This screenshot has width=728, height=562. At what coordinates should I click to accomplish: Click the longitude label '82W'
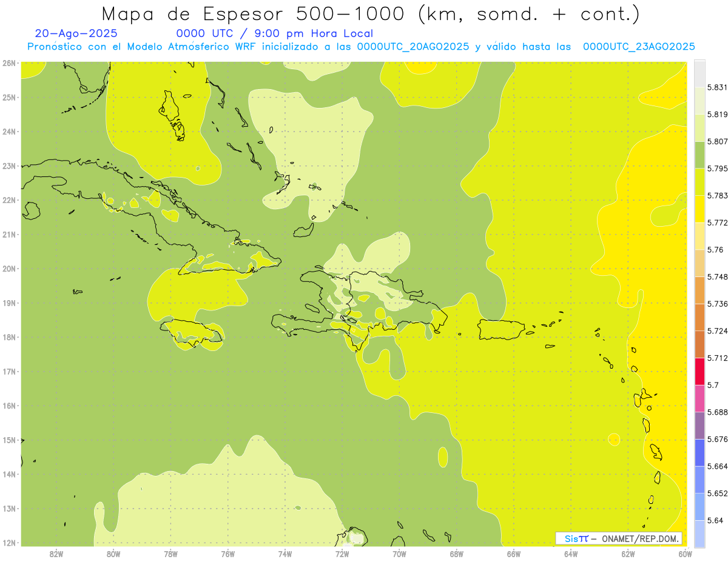[x=56, y=553]
